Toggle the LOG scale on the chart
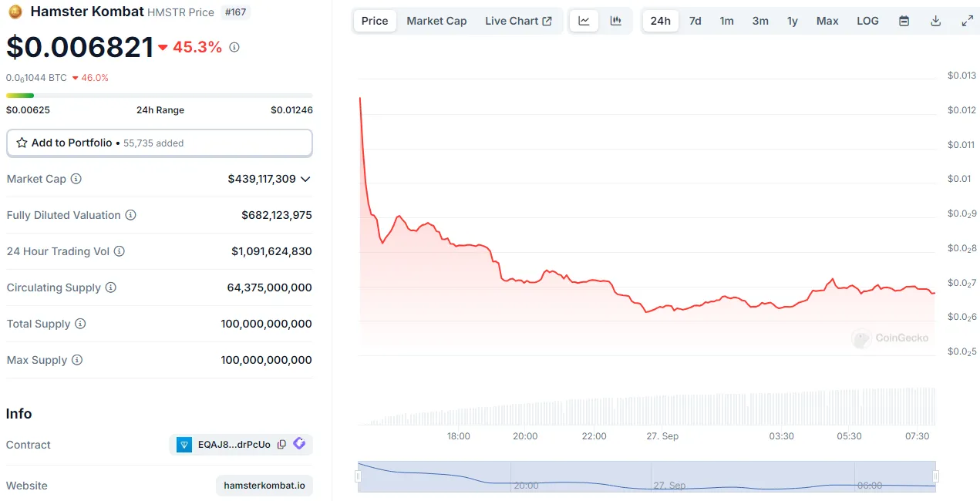 tap(867, 21)
